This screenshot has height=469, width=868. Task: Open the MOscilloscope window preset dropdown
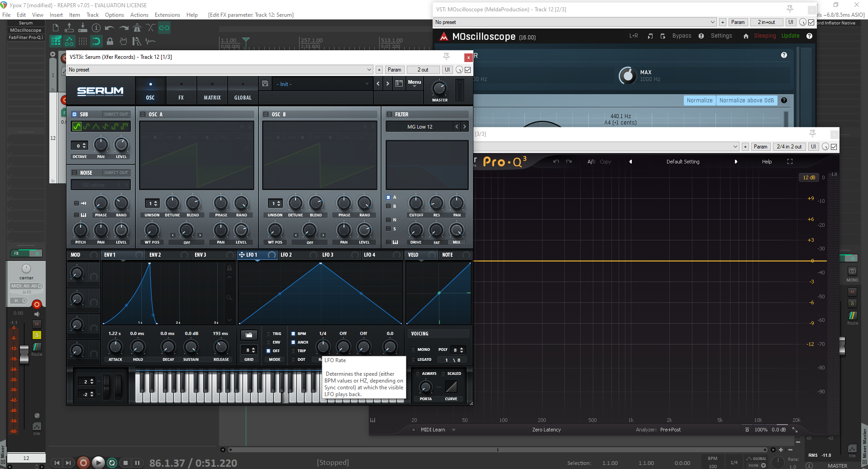click(x=575, y=22)
